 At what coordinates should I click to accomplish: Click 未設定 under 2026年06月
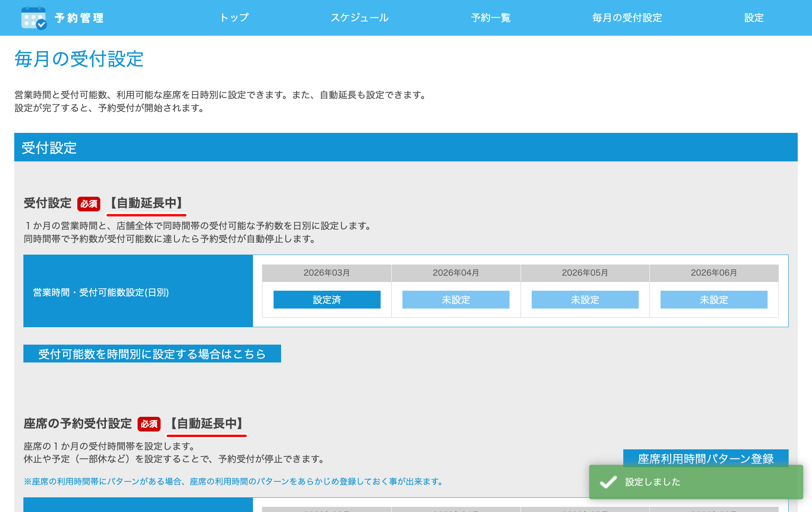coord(714,300)
